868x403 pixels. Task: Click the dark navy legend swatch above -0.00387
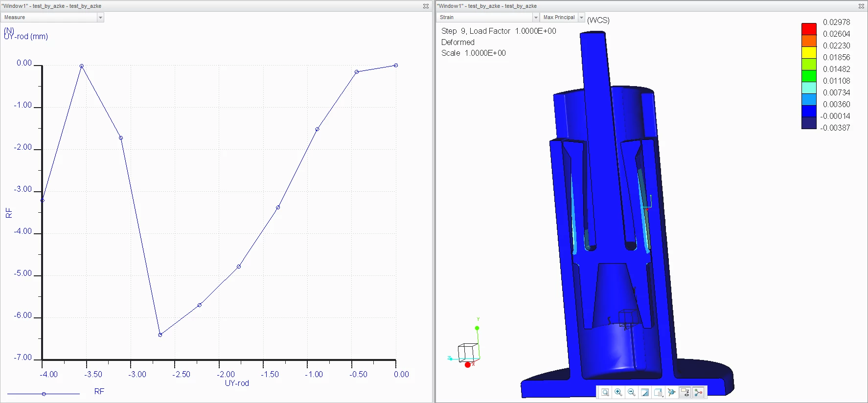(809, 123)
